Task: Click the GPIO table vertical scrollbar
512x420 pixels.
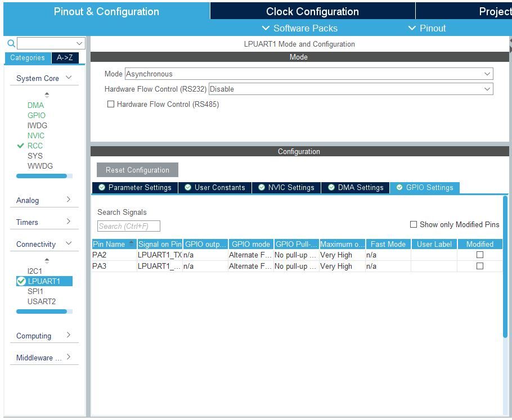Action: (x=505, y=267)
